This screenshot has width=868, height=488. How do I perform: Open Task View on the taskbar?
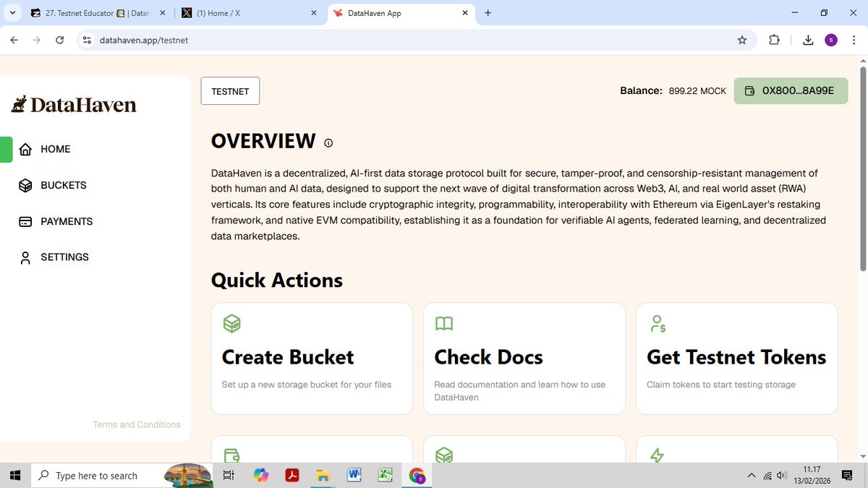coord(229,476)
